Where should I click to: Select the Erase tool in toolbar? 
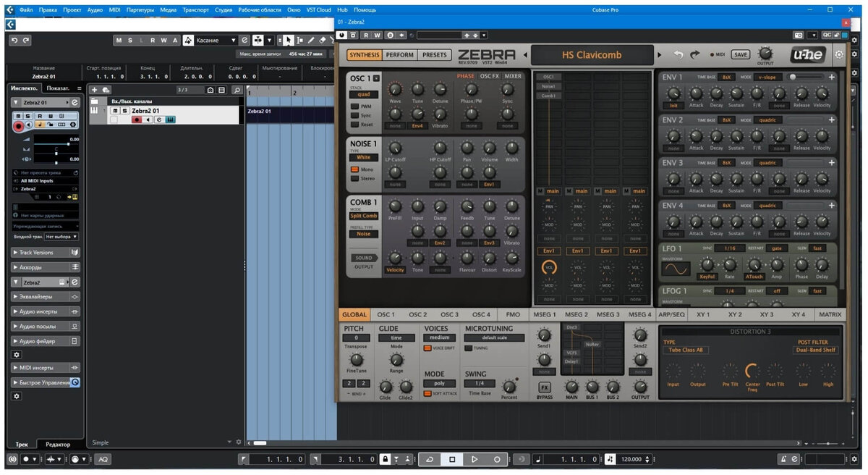coord(322,41)
